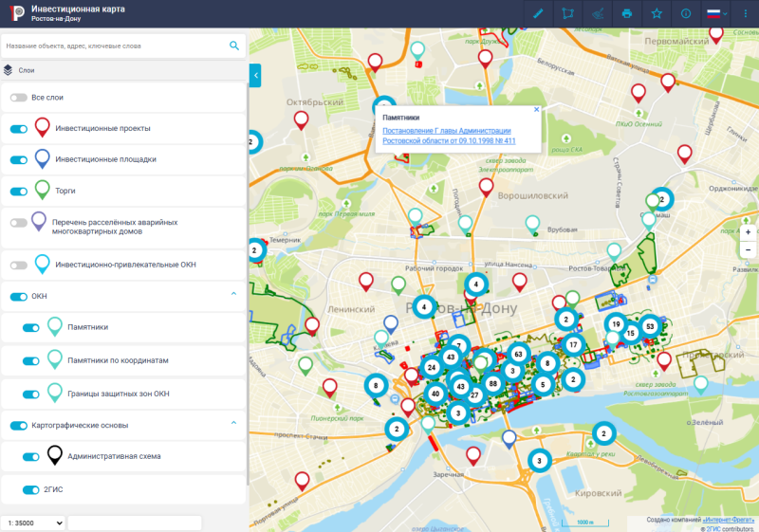759x532 pixels.
Task: Collapse the ОКН layer group
Action: (233, 295)
